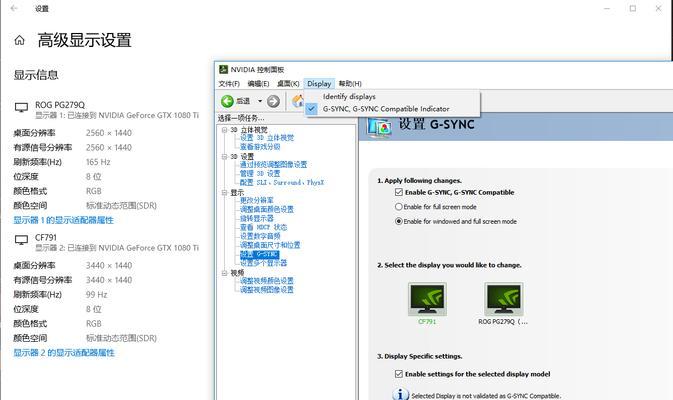Minimize the Settings window
Image resolution: width=673 pixels, height=400 pixels.
[x=607, y=9]
